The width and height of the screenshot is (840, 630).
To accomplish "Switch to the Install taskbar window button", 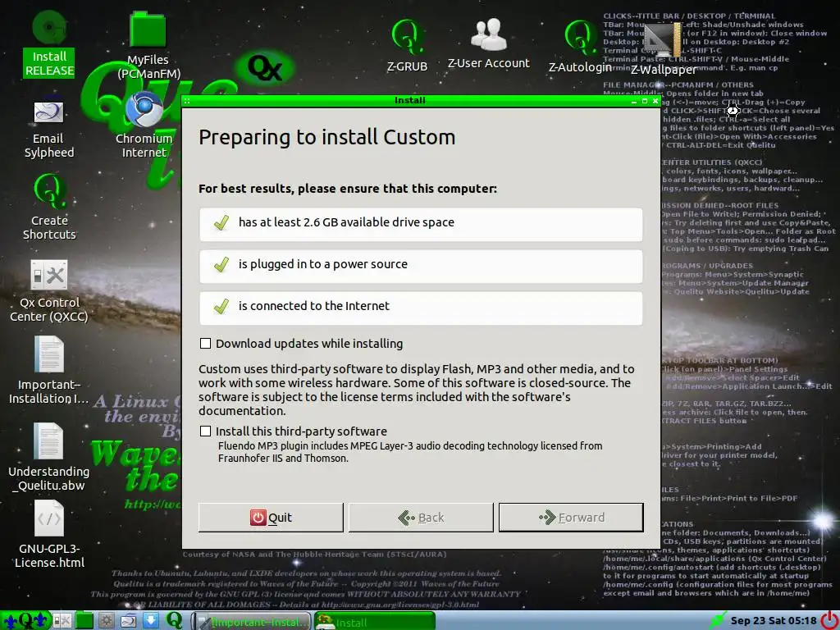I will click(375, 622).
